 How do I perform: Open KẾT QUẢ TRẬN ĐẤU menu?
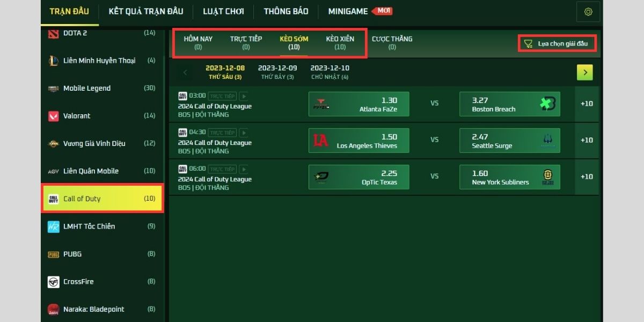tap(146, 11)
